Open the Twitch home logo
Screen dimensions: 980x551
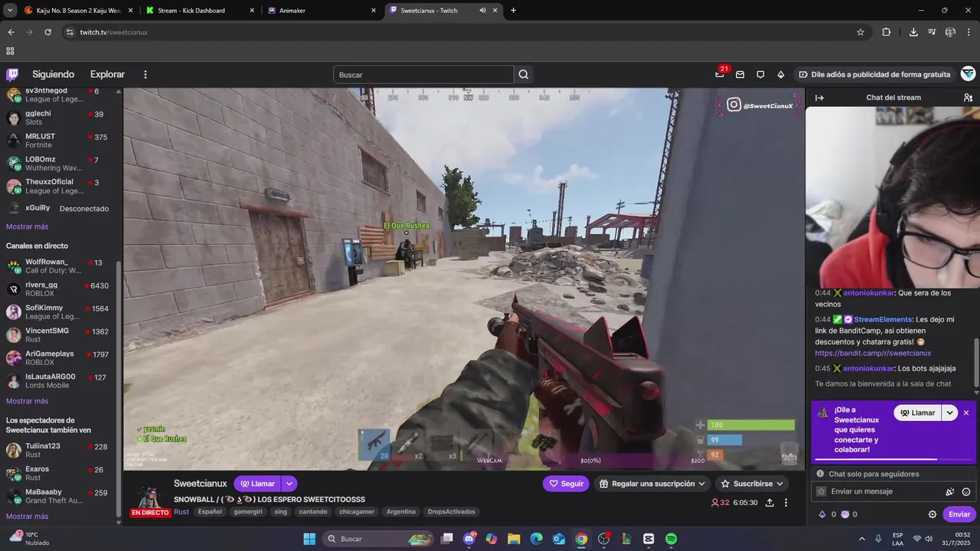coord(12,74)
